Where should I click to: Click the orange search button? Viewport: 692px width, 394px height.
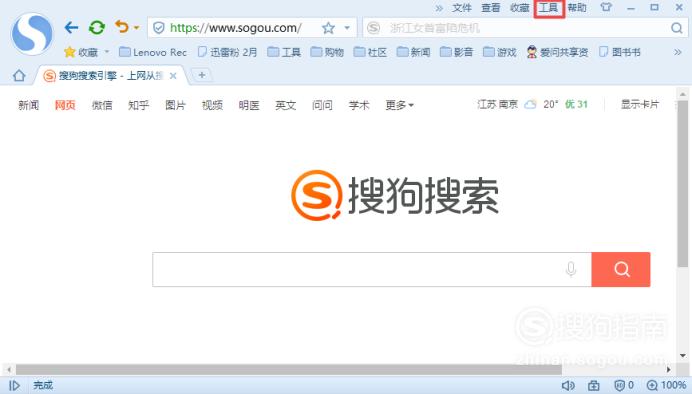tap(621, 270)
